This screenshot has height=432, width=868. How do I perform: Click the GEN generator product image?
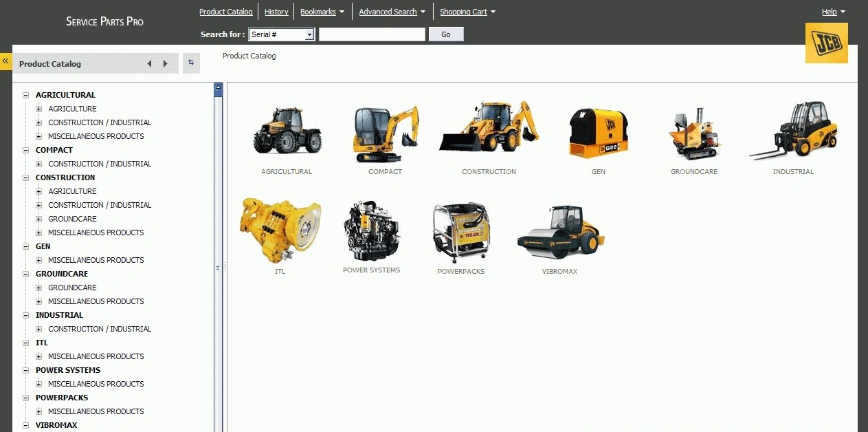pyautogui.click(x=598, y=133)
